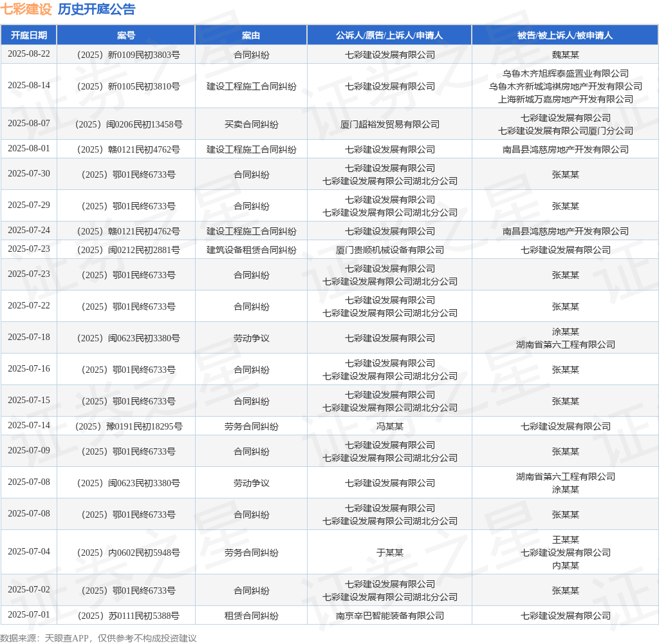659x644 pixels.
Task: Click case cause 买卖合同纠纷
Action: tap(252, 124)
